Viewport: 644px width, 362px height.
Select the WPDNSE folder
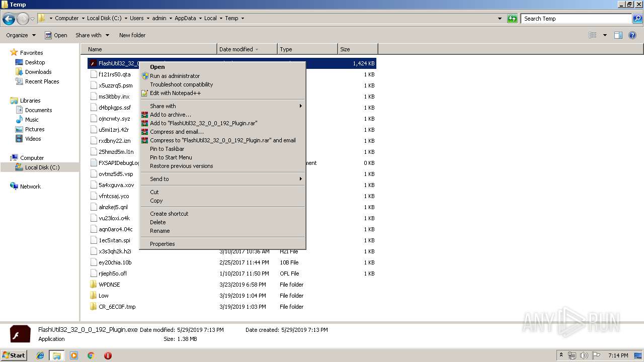coord(109,285)
